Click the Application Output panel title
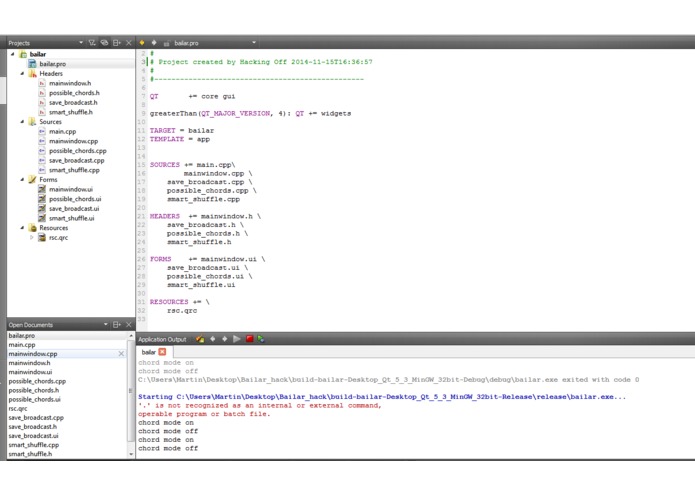 [162, 339]
